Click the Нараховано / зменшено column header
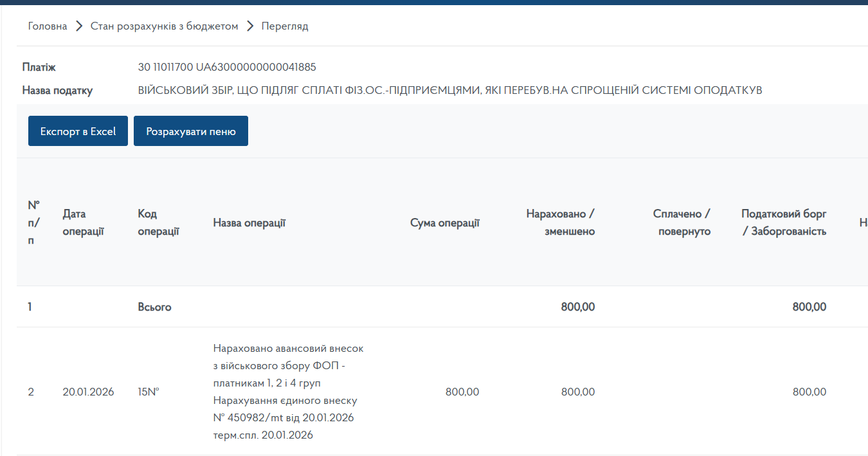Image resolution: width=868 pixels, height=456 pixels. (x=560, y=223)
